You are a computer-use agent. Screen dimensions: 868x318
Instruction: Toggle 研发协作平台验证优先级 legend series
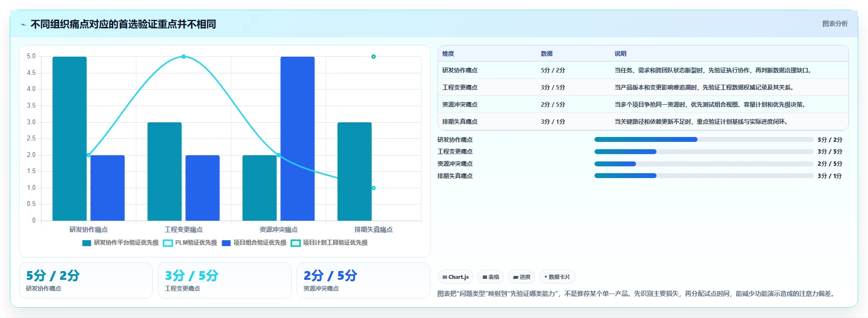pos(121,243)
